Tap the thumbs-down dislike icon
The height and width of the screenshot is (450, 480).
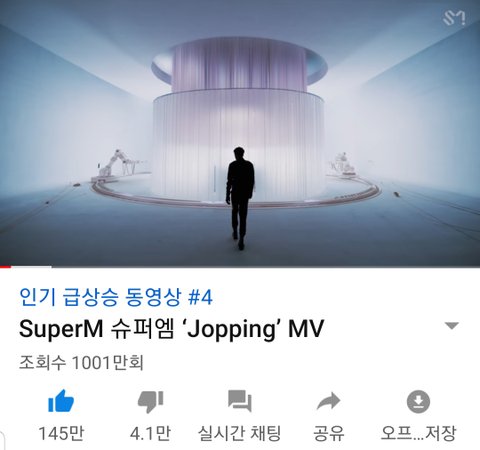click(151, 401)
